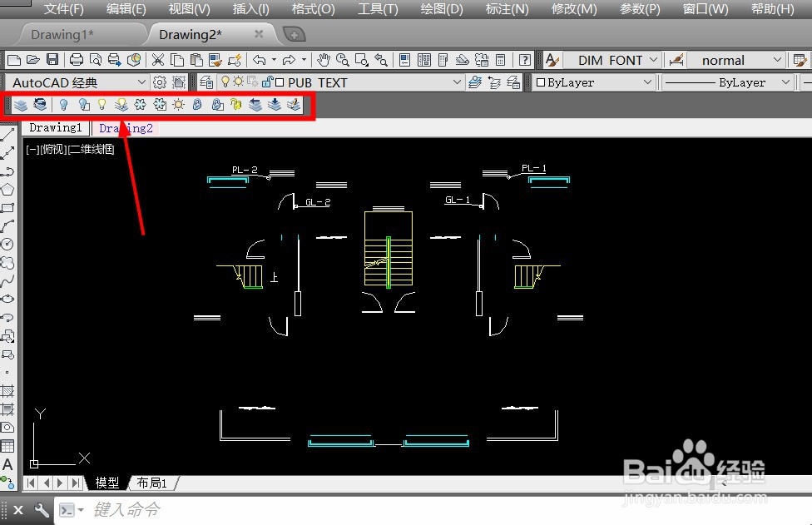This screenshot has height=525, width=812.
Task: Open the DIM_FONT text style dropdown
Action: pos(654,60)
